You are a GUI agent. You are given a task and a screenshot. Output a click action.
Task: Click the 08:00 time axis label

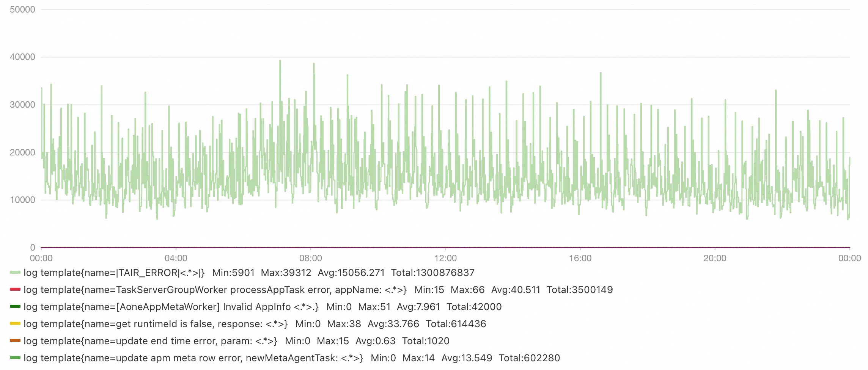311,258
